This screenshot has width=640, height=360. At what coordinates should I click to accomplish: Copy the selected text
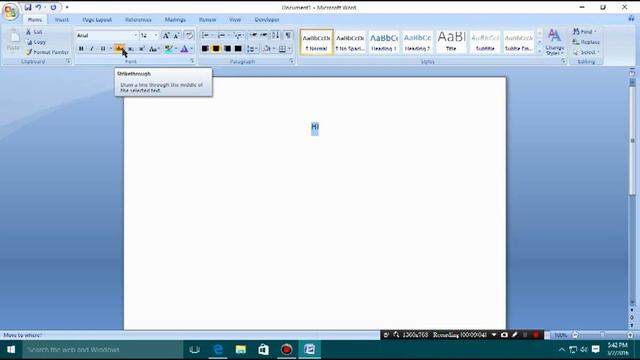[36, 42]
